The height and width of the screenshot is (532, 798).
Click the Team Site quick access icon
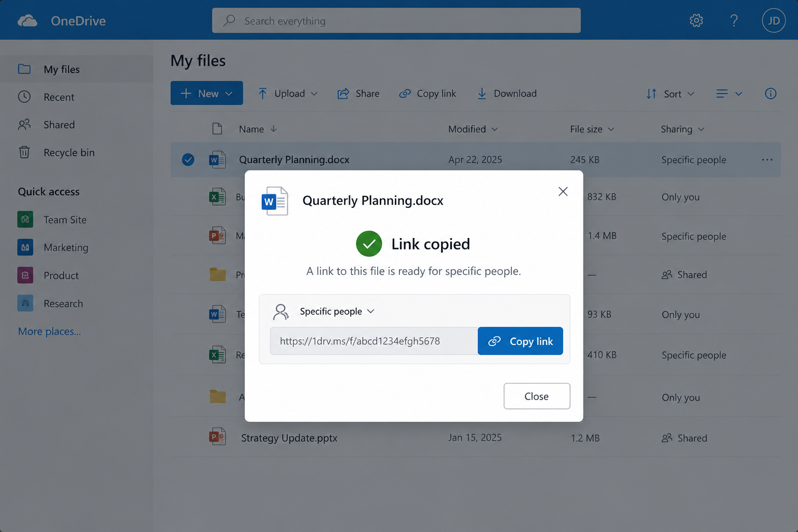(x=25, y=219)
